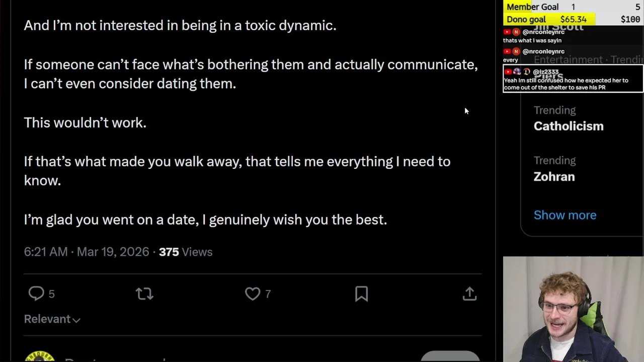Click the Member Goal progress bar

[x=573, y=7]
